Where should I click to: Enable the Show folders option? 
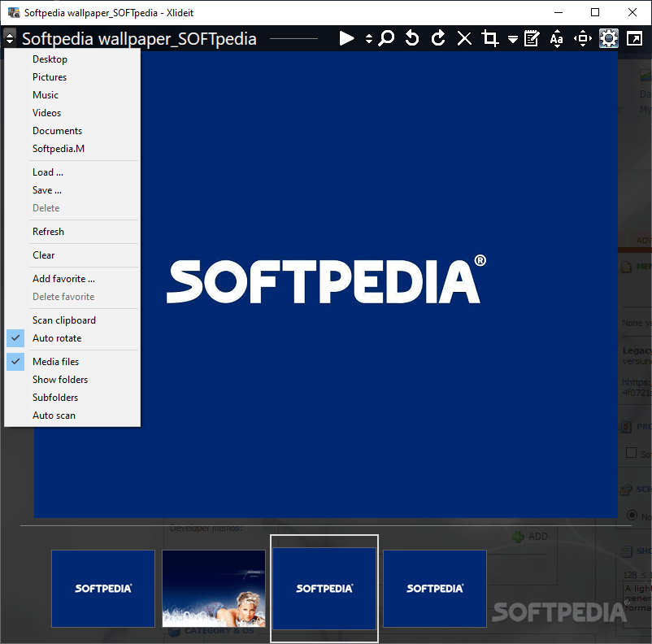[x=59, y=379]
